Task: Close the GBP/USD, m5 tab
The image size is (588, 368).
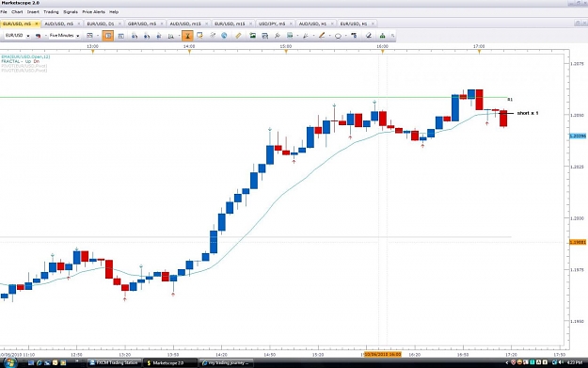Action: pyautogui.click(x=162, y=24)
